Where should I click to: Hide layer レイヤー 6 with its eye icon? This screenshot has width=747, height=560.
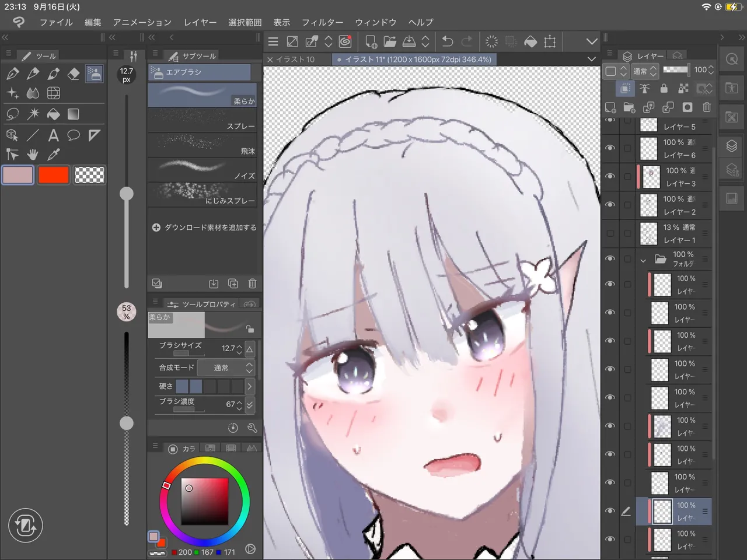pos(610,148)
